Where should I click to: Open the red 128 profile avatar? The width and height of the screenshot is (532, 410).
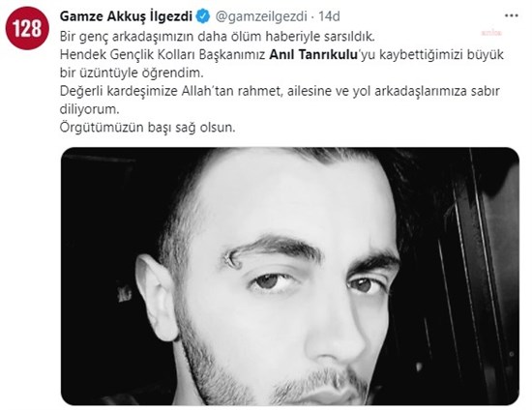tap(27, 28)
